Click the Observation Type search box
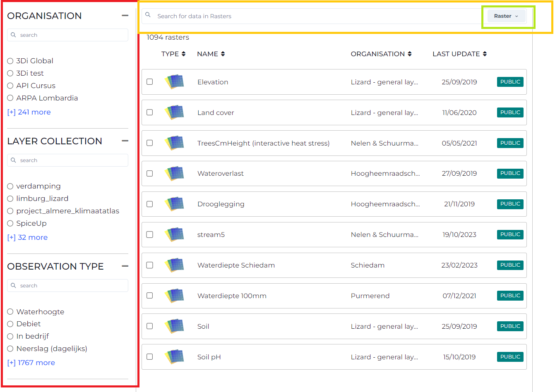 click(67, 286)
